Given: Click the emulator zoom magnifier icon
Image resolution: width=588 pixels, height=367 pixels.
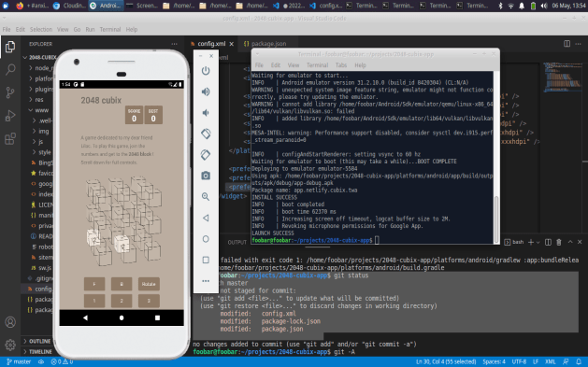Looking at the screenshot, I should pos(206,197).
